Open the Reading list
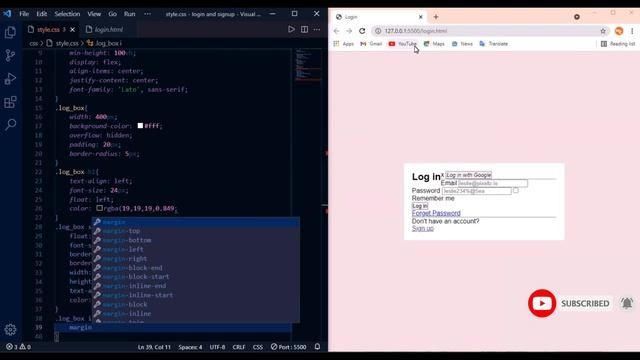The image size is (640, 360). click(618, 44)
